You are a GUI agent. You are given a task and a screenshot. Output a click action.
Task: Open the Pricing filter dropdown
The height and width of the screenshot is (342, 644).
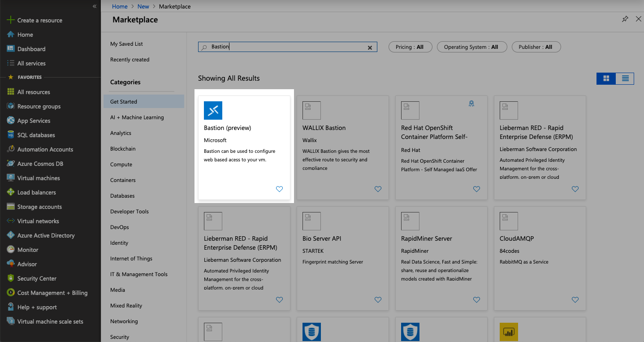click(410, 47)
